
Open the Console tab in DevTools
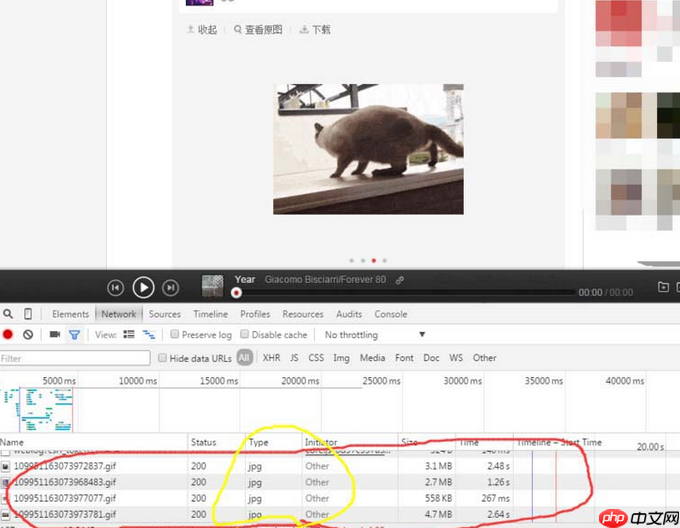point(391,314)
